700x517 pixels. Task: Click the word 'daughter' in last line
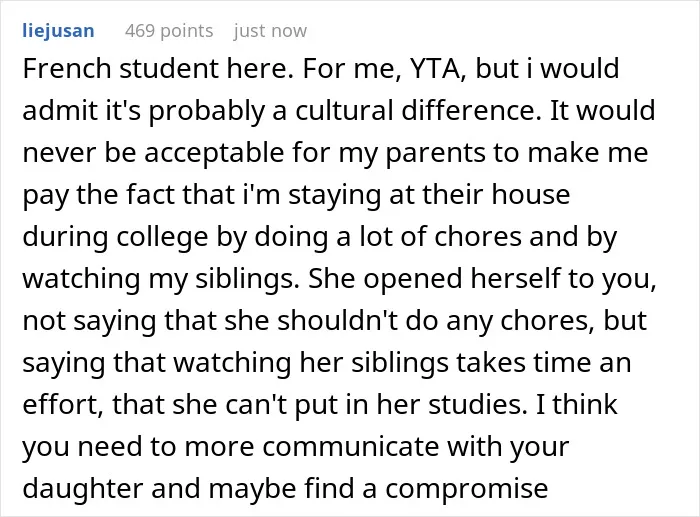[x=83, y=488]
